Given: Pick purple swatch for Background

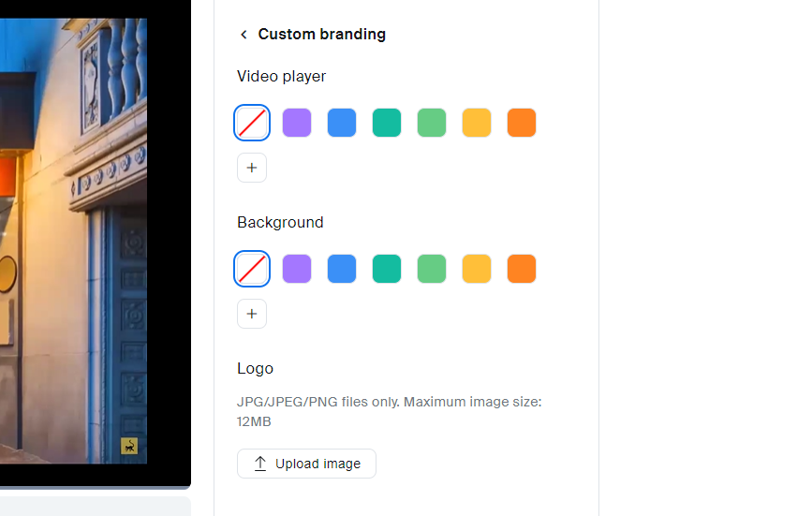Looking at the screenshot, I should pos(297,269).
